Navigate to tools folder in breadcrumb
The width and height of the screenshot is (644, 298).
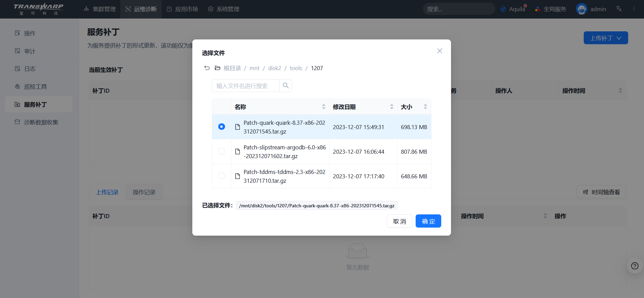point(296,68)
